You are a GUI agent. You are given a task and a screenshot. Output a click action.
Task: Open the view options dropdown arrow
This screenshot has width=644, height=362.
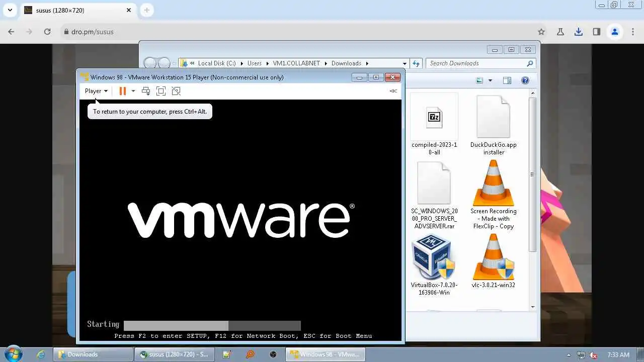(x=490, y=80)
